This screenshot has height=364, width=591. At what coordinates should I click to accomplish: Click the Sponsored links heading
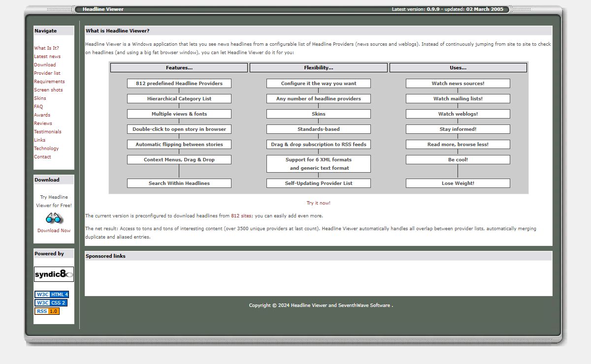[105, 256]
